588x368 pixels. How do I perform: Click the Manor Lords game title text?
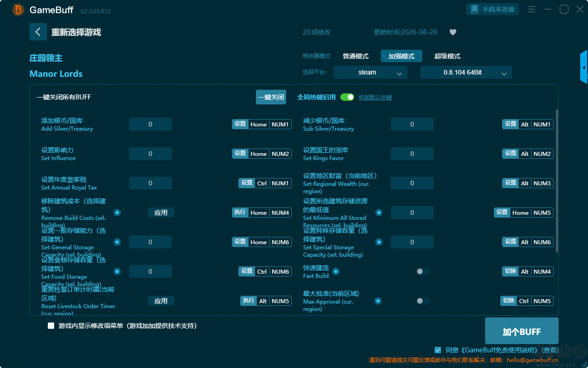tap(56, 74)
